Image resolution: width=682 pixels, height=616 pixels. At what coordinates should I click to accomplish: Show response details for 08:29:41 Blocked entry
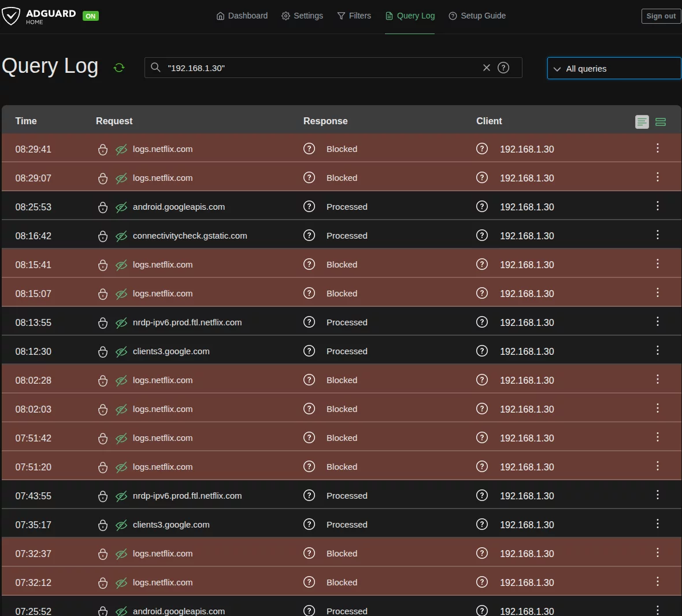click(309, 149)
